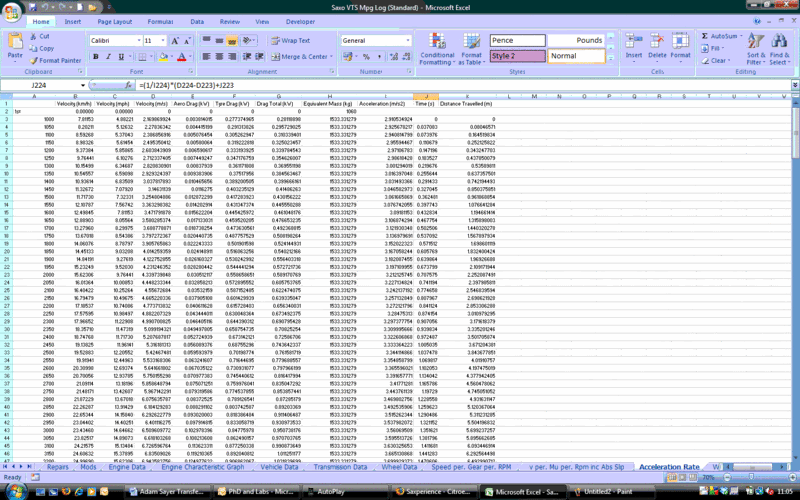This screenshot has height=500, width=800.
Task: Apply Percent Style format
Action: [366, 57]
